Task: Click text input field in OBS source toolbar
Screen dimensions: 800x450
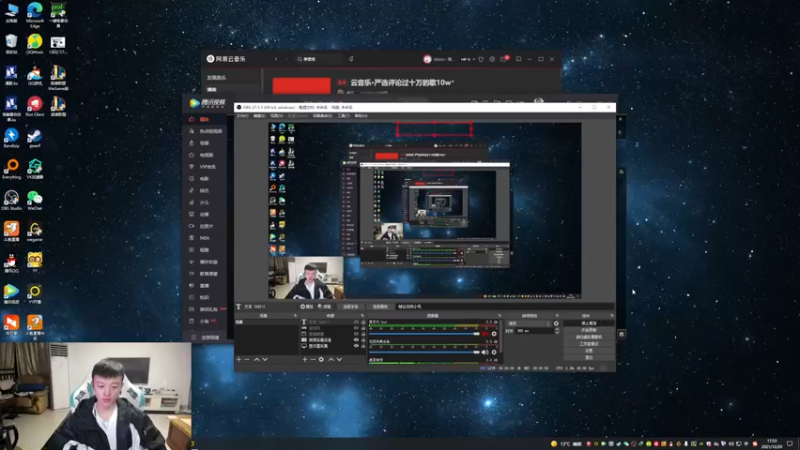Action: coord(505,307)
